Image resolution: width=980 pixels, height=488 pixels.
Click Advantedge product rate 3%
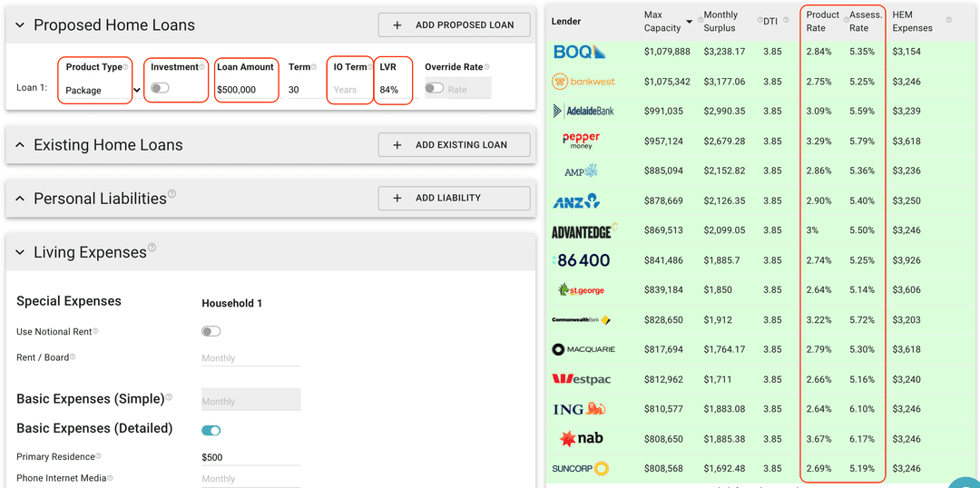[812, 230]
